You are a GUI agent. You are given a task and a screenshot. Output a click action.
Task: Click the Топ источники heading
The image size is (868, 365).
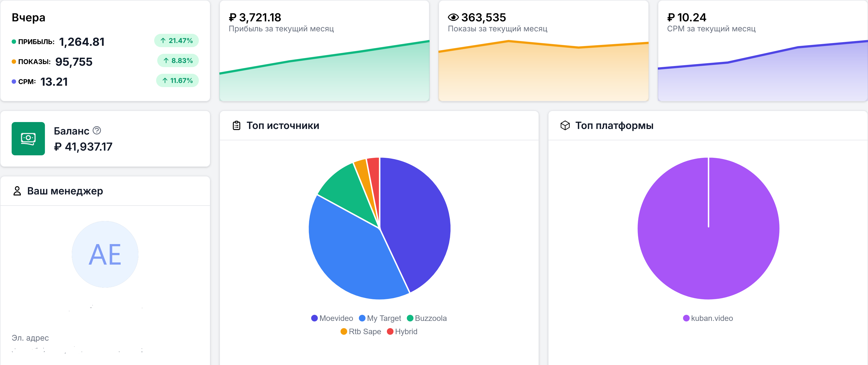pyautogui.click(x=283, y=125)
